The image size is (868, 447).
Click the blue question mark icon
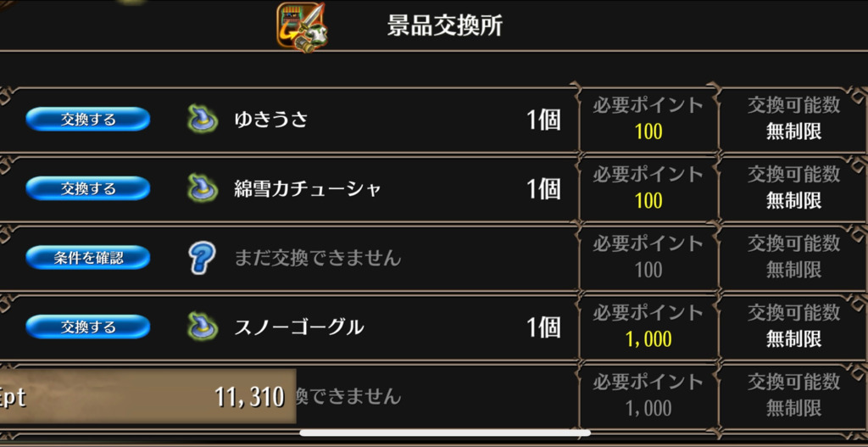tap(202, 258)
